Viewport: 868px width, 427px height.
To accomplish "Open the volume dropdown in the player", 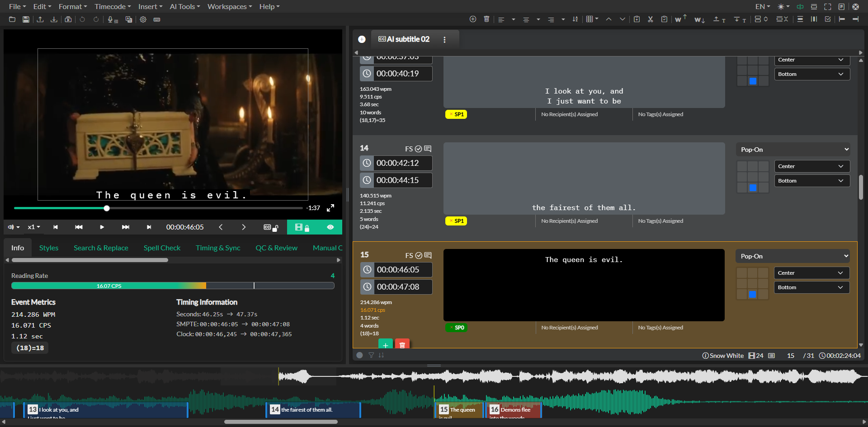I will pos(14,227).
